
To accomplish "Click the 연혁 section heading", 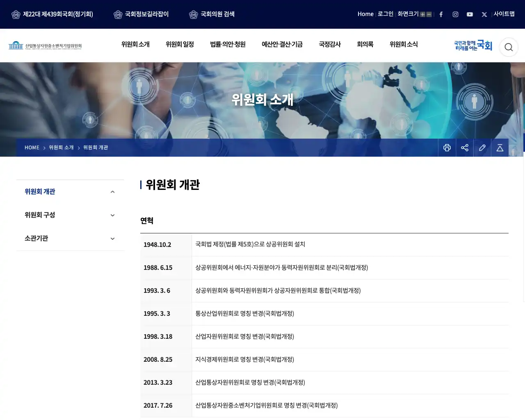I will [147, 221].
